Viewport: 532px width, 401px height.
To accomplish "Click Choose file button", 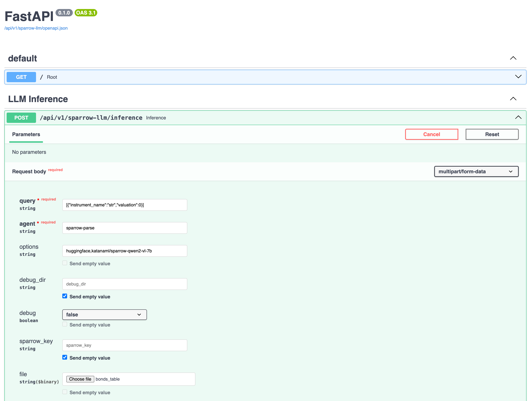I will tap(80, 379).
